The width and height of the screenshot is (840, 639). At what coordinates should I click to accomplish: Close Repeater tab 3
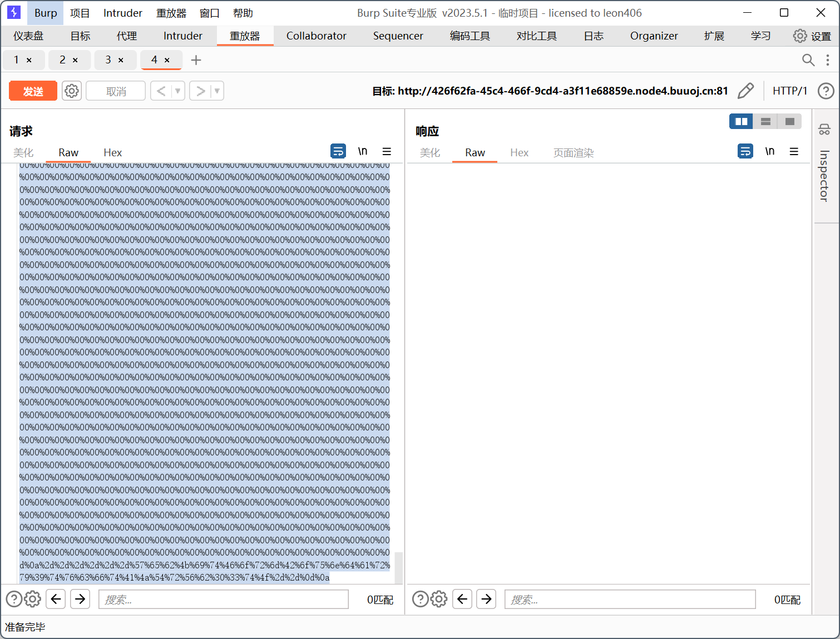tap(121, 60)
